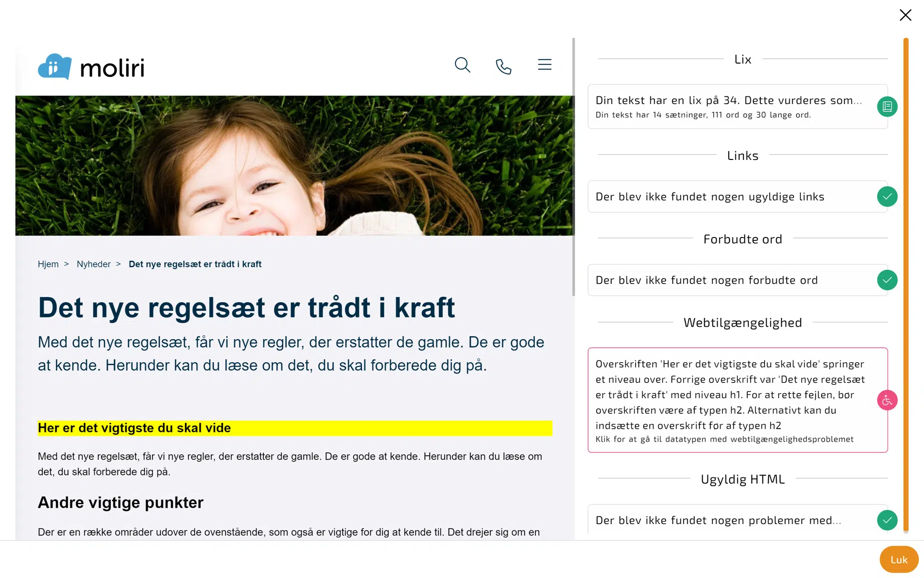The height and width of the screenshot is (578, 924).
Task: Click the pink accessibility wheelchair icon
Action: pos(887,400)
